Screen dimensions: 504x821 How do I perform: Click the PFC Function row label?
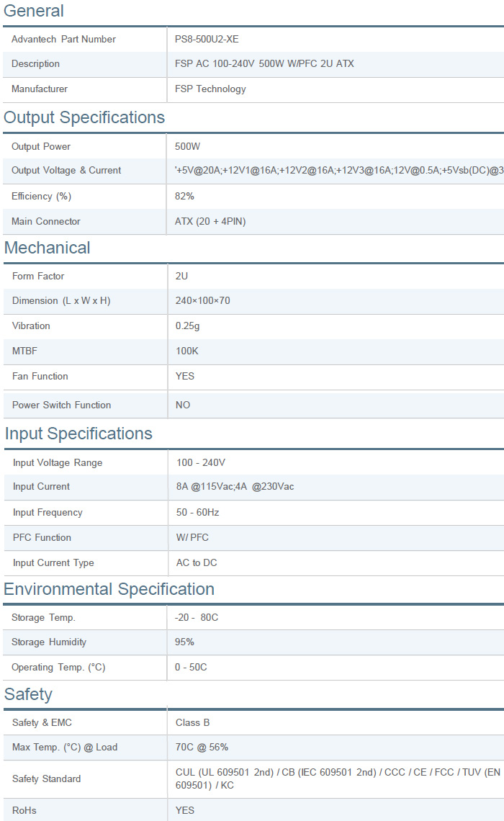[42, 537]
